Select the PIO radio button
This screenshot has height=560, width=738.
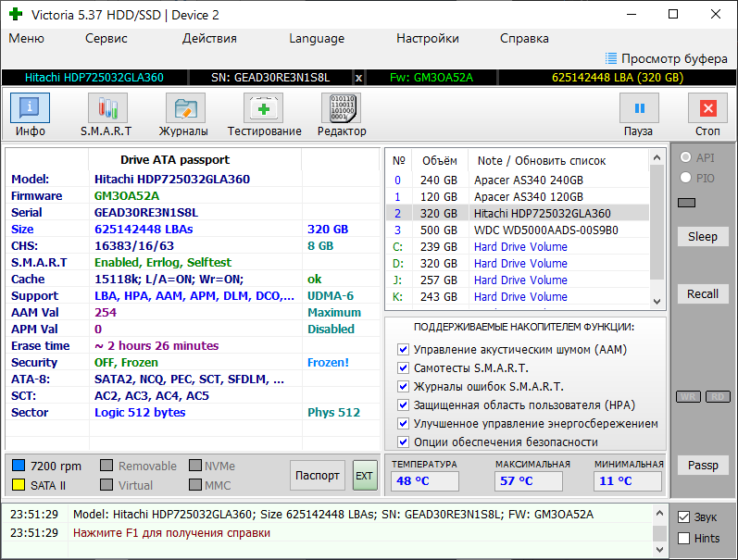click(686, 178)
